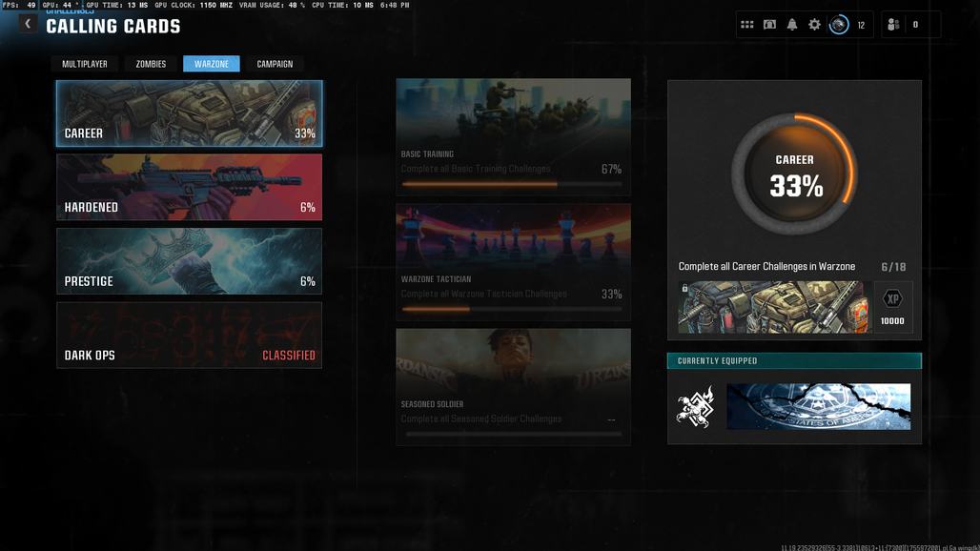The image size is (980, 551).
Task: Click the player profile emblem icon
Action: coord(839,25)
